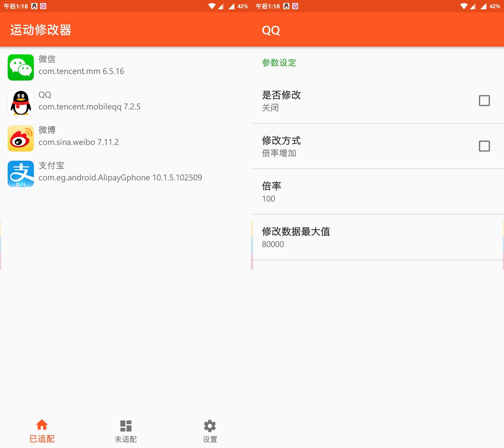Open the Alipay app icon
Image resolution: width=504 pixels, height=448 pixels.
(x=21, y=174)
